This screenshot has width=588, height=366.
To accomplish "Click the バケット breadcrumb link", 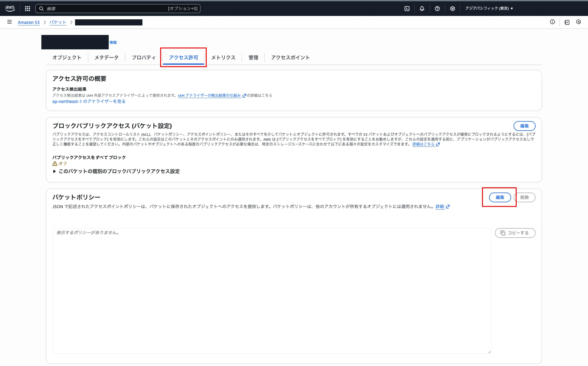I will [x=58, y=22].
